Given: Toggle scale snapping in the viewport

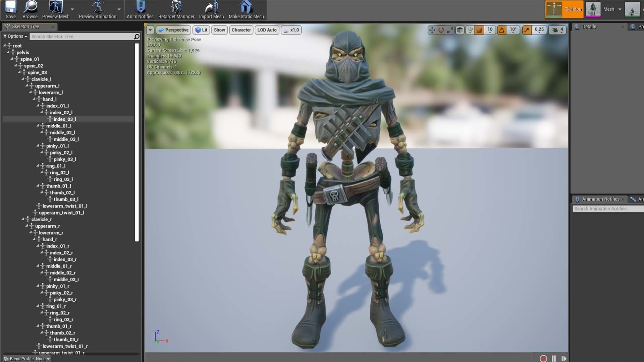Looking at the screenshot, I should click(527, 30).
